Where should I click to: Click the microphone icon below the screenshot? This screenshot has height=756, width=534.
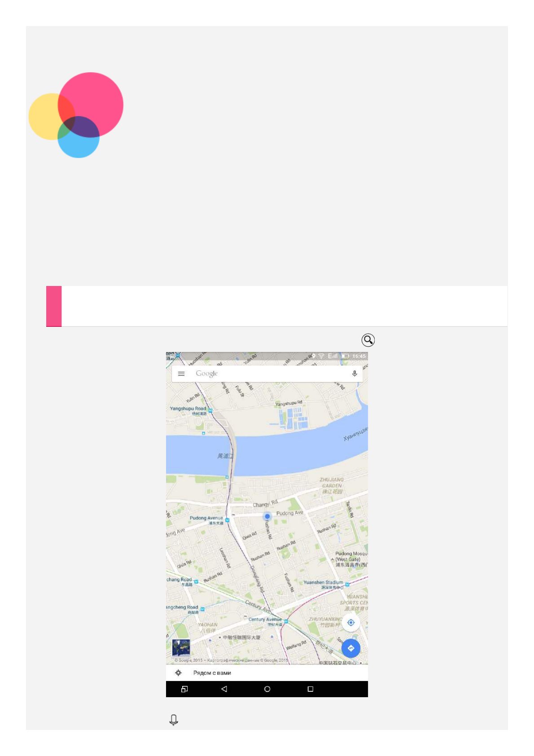(x=174, y=720)
